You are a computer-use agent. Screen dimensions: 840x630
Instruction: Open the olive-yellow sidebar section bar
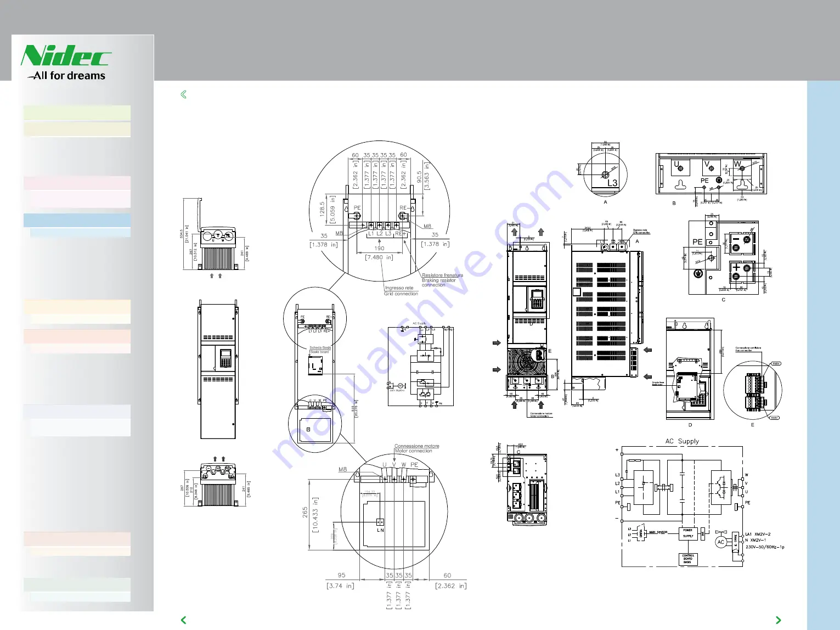coord(77,129)
